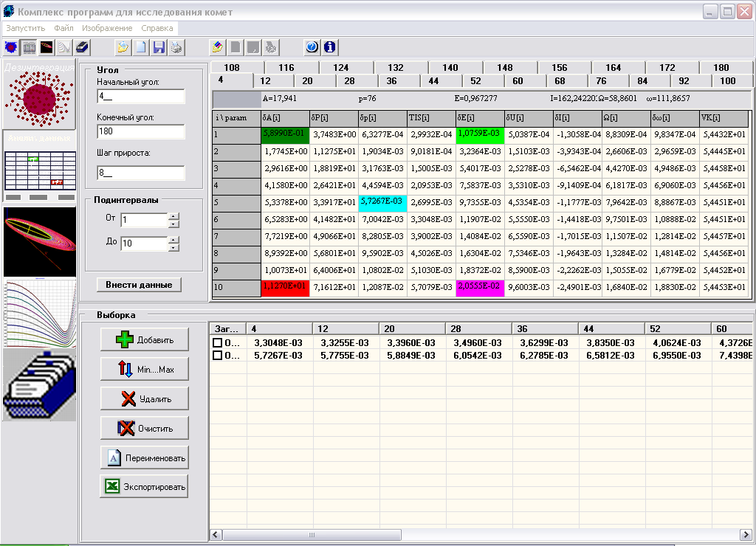756x546 pixels.
Task: Open the Запустить menu
Action: (x=26, y=28)
